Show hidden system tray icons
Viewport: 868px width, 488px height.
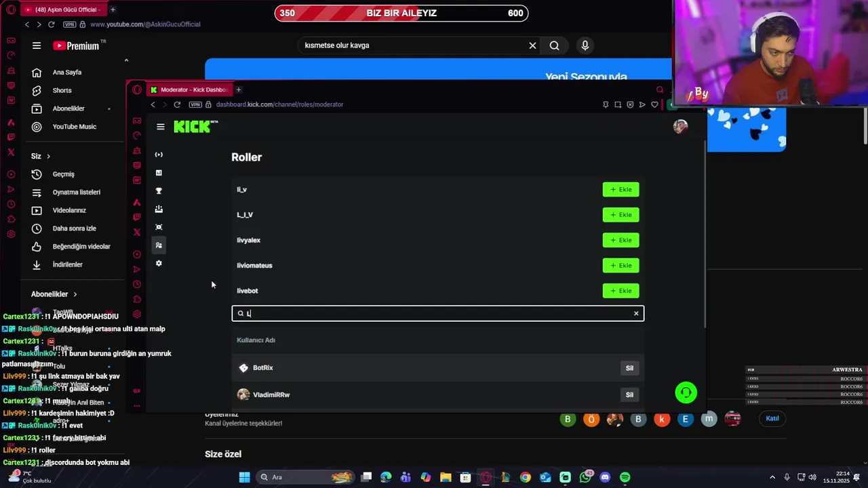[772, 477]
